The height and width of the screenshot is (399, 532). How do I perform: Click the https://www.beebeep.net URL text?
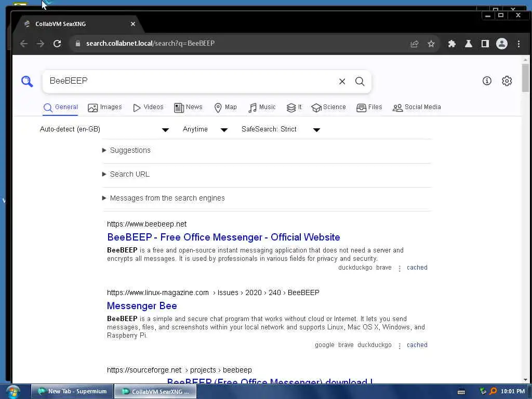pyautogui.click(x=147, y=224)
